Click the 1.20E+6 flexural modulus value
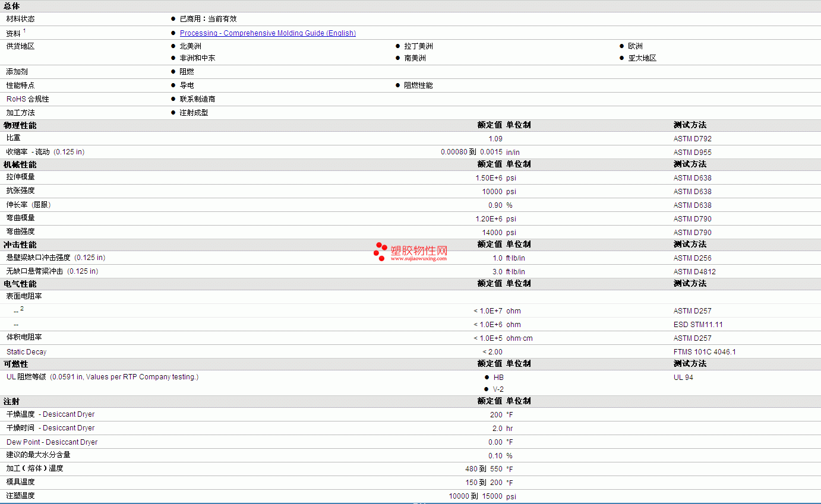The height and width of the screenshot is (504, 821). [x=489, y=219]
